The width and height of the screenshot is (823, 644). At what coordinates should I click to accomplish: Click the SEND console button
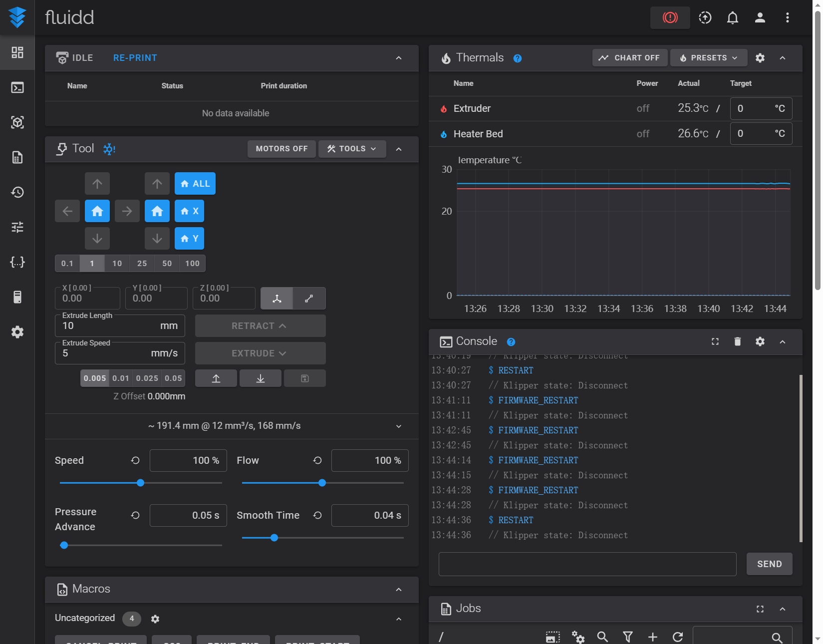(x=769, y=564)
